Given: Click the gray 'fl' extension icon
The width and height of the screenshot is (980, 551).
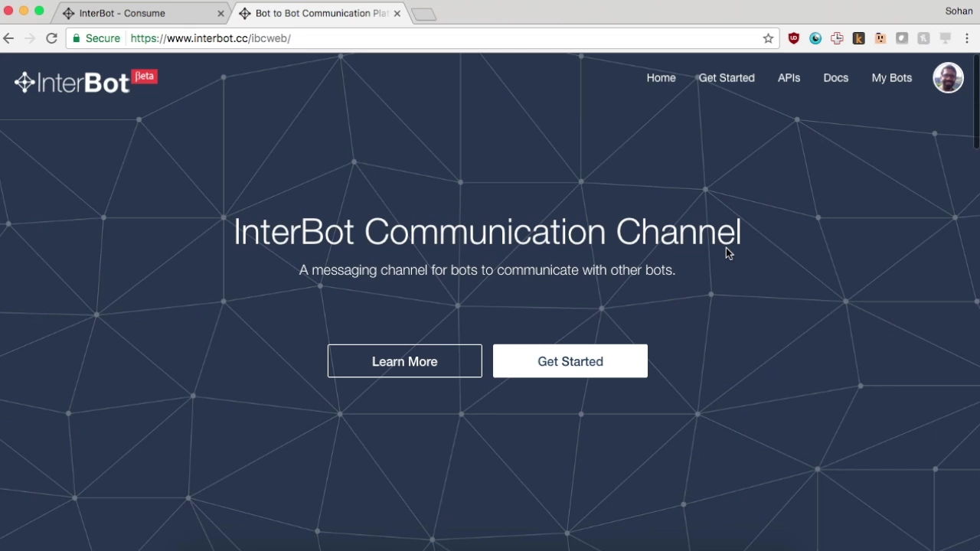Looking at the screenshot, I should tap(923, 38).
